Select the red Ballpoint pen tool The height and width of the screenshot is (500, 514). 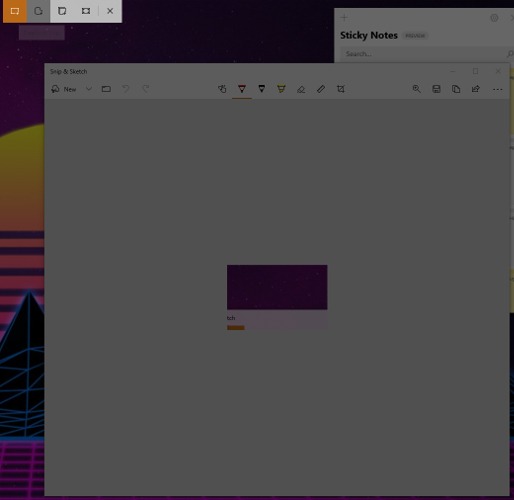click(242, 89)
